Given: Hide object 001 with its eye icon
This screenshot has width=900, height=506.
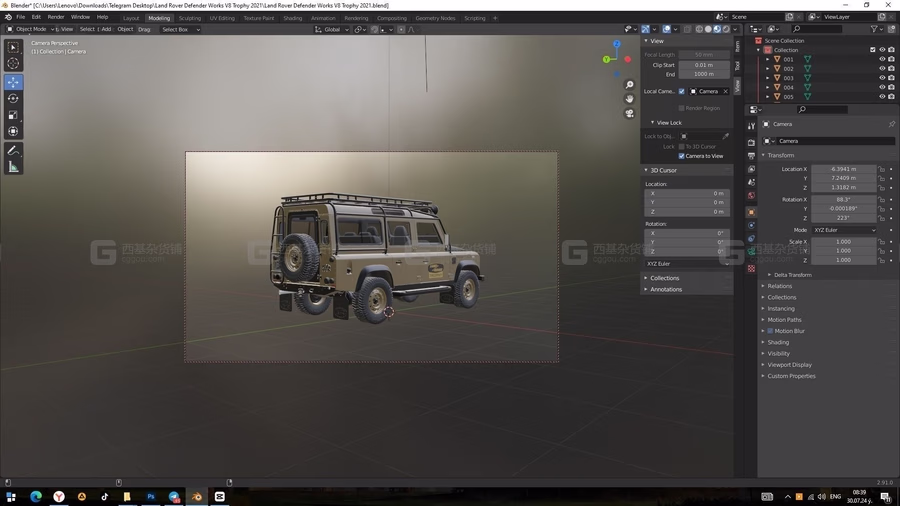Looking at the screenshot, I should click(x=882, y=59).
